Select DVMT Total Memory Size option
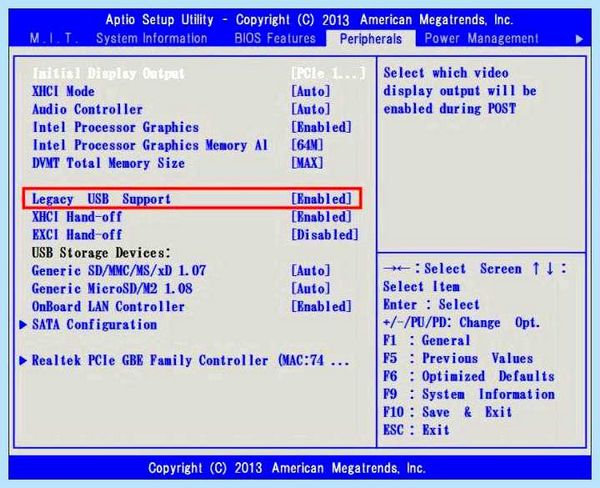 108,163
